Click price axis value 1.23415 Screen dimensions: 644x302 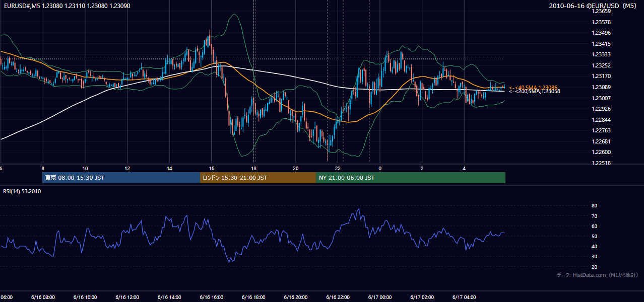tap(601, 44)
